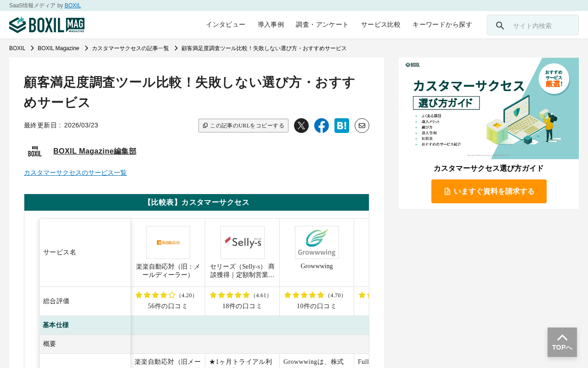Screen dimensions: 588x368
Task: Click the 最終更新日 date text
Action: click(61, 125)
